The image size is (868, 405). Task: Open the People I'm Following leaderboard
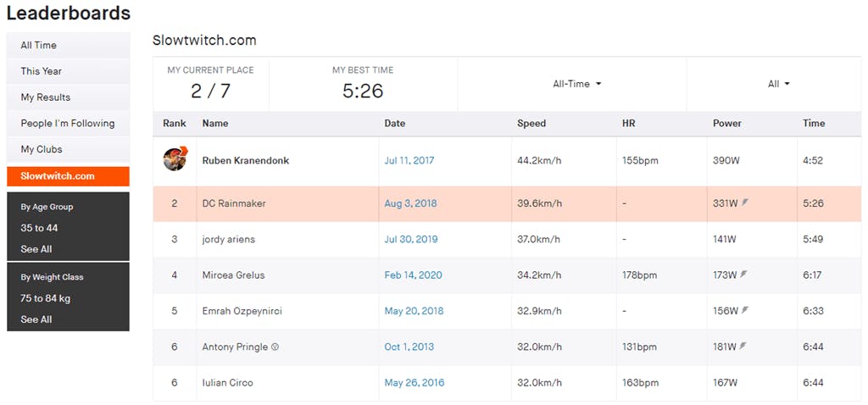click(x=68, y=124)
